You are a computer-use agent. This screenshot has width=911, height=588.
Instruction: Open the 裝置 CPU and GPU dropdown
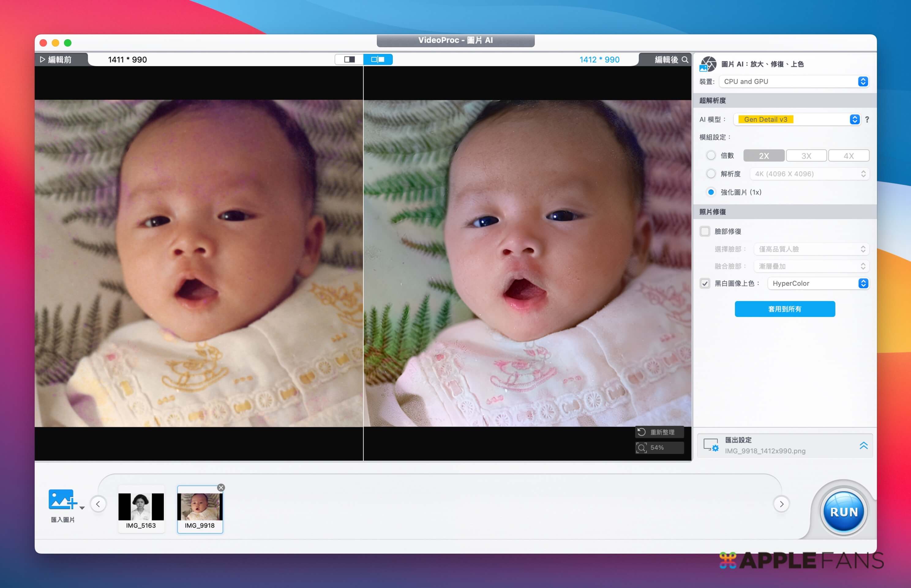tap(794, 81)
